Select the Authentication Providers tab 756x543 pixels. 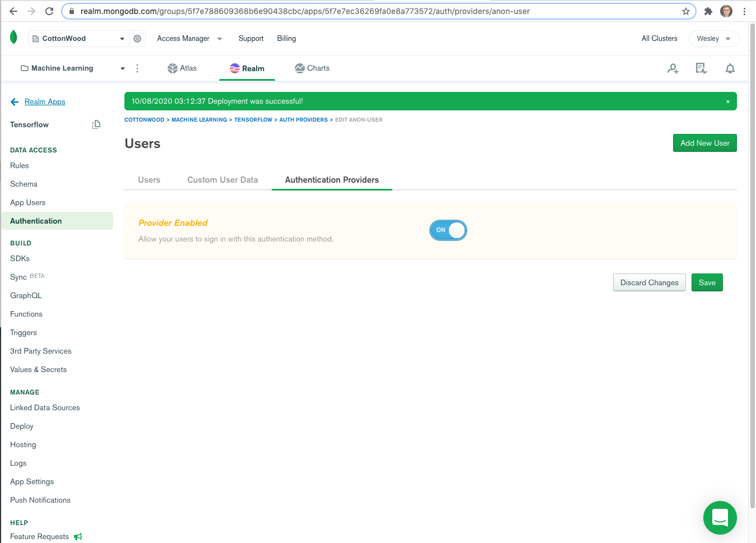pyautogui.click(x=332, y=180)
